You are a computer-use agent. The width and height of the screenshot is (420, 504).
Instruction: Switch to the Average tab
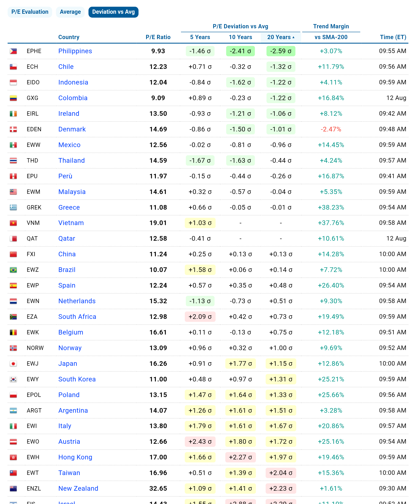70,12
